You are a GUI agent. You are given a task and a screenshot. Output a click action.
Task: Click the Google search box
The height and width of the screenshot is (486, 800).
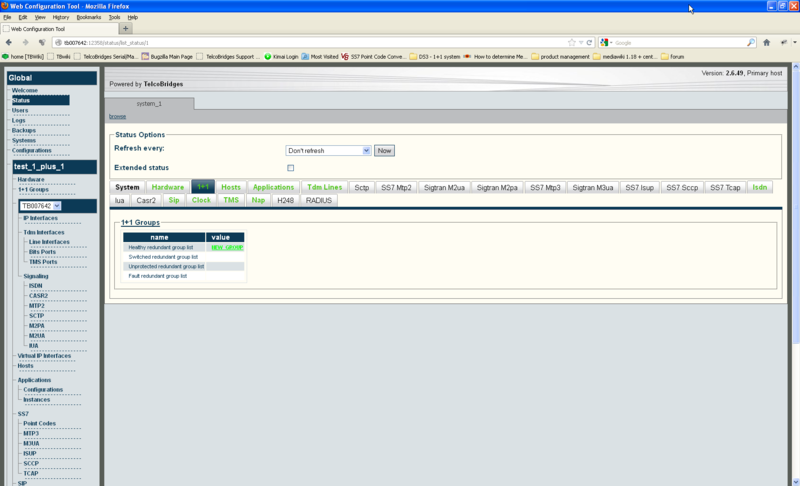pyautogui.click(x=679, y=43)
